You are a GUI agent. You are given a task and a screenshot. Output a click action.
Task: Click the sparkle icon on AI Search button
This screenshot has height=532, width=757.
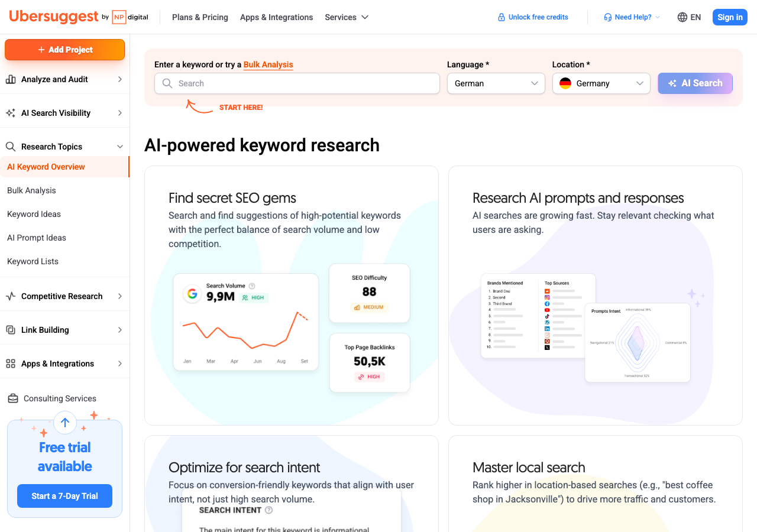(x=672, y=83)
